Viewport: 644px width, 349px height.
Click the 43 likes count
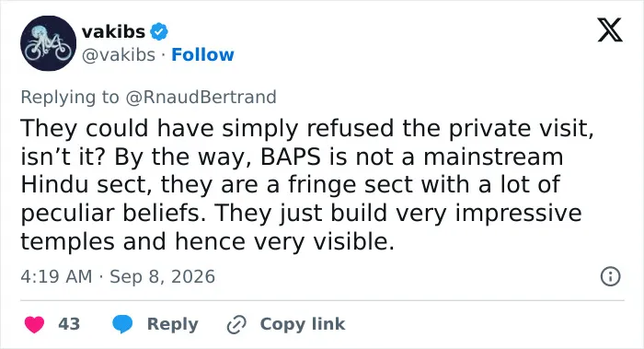click(x=69, y=324)
